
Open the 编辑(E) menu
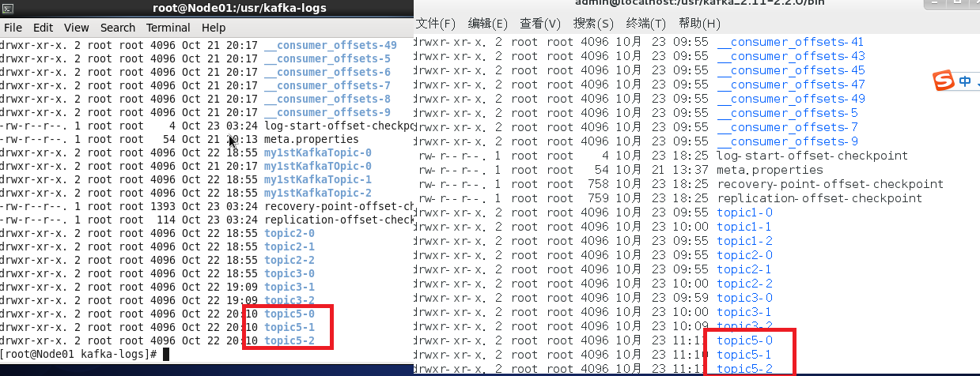point(488,24)
